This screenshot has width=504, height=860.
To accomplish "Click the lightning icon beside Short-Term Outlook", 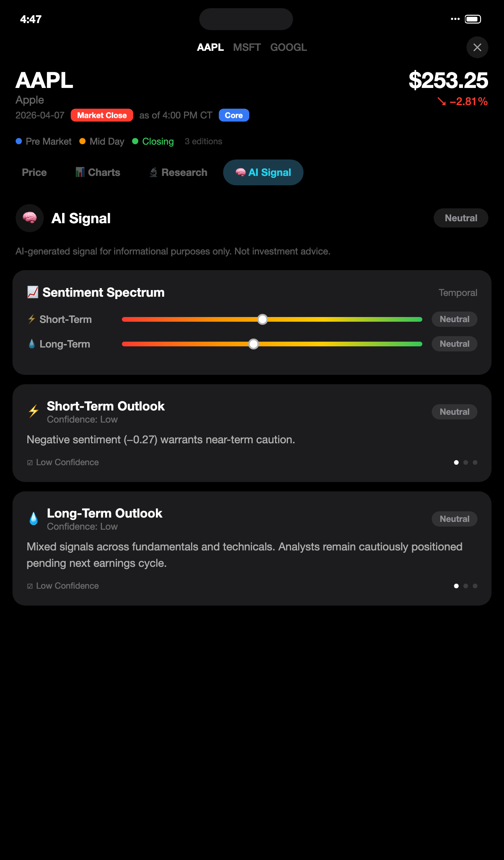I will 33,410.
